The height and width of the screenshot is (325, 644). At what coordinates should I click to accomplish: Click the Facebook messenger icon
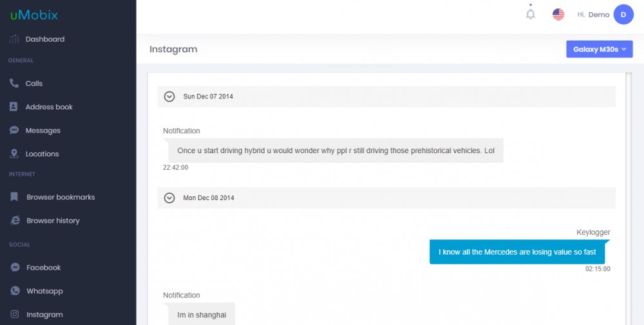[15, 267]
